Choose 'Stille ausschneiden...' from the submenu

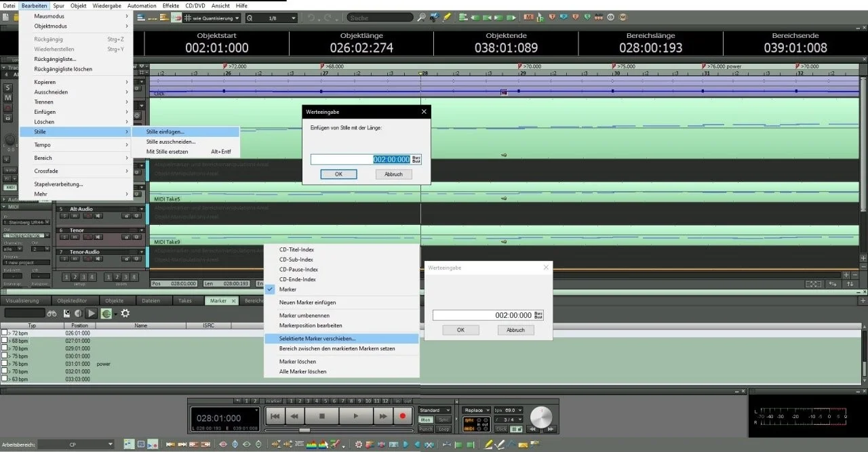(171, 142)
